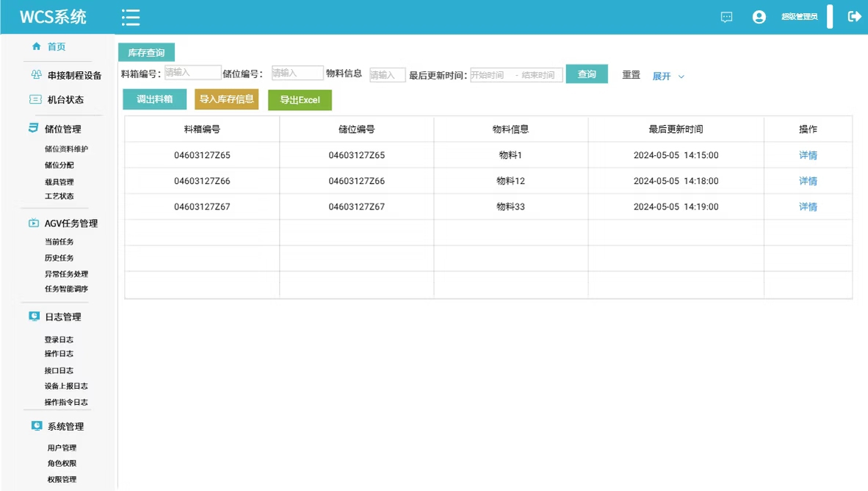The height and width of the screenshot is (491, 868).
Task: Click the 调出料箱 button
Action: (154, 99)
